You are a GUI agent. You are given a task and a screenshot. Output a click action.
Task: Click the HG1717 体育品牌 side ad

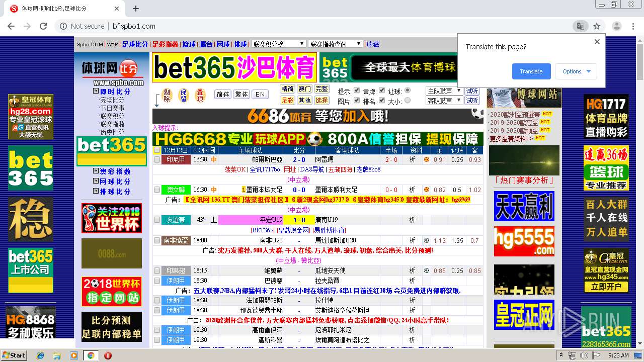pyautogui.click(x=606, y=117)
